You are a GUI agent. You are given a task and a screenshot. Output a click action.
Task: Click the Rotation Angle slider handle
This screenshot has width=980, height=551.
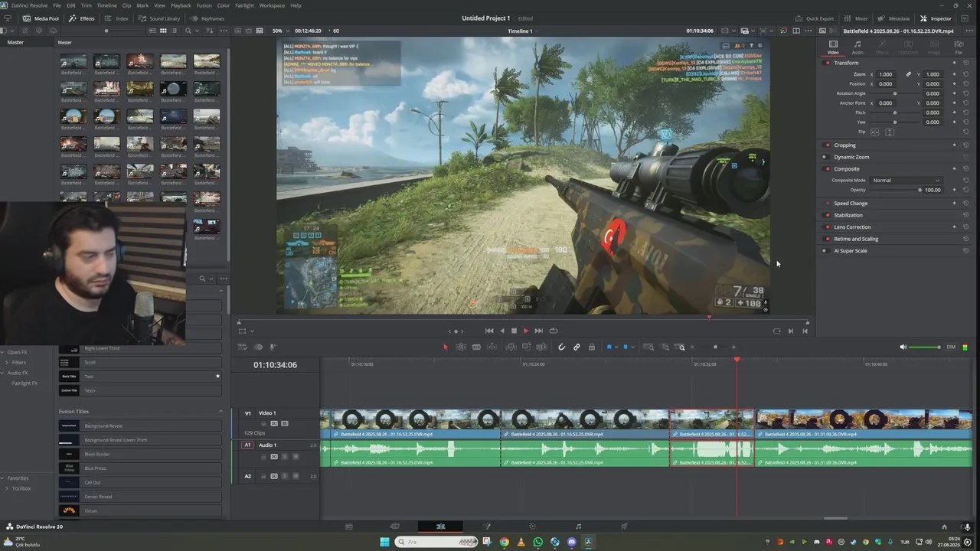[x=895, y=93]
